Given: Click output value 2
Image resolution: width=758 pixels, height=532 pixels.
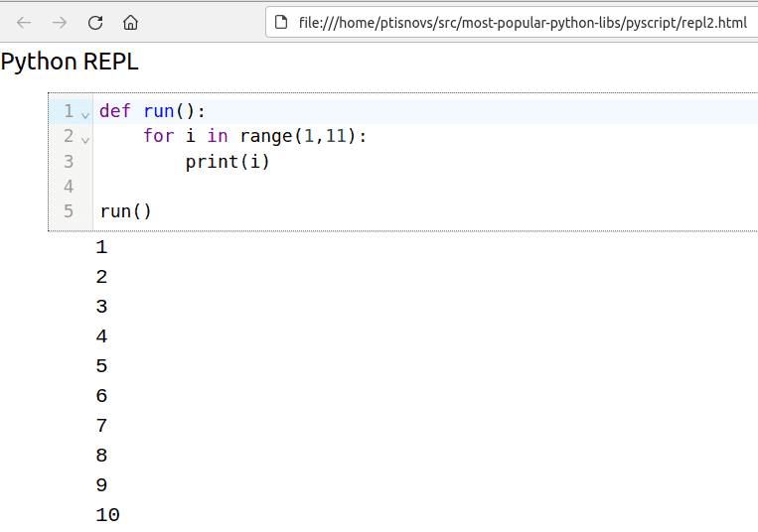Looking at the screenshot, I should [101, 277].
